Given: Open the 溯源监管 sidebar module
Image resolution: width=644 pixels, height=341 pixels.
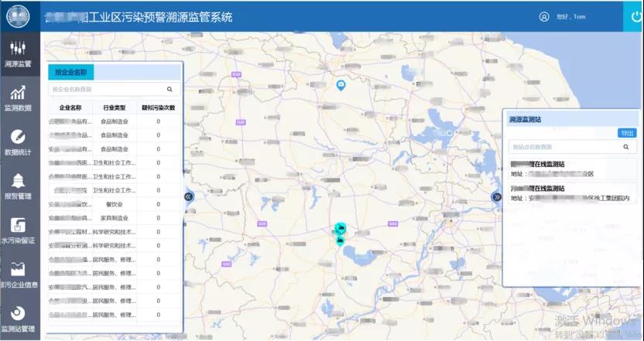Looking at the screenshot, I should (19, 53).
